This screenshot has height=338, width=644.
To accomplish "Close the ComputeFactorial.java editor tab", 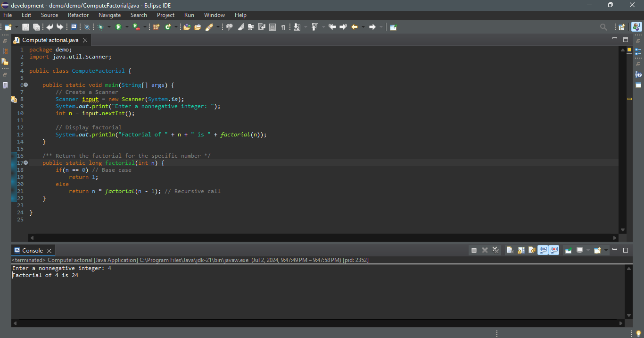I will coord(85,40).
